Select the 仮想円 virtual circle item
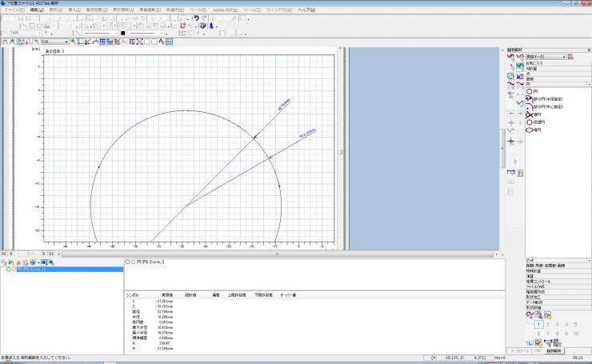The width and height of the screenshot is (592, 364). 536,122
